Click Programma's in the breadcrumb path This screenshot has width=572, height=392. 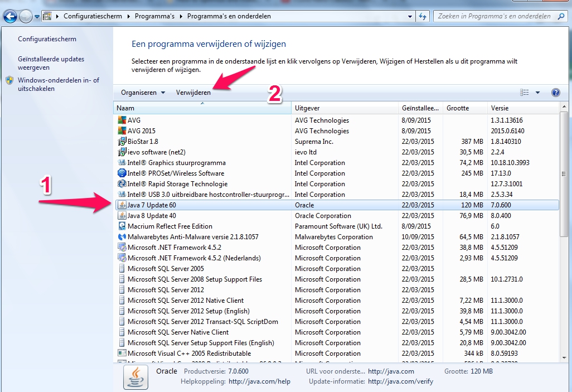(x=154, y=16)
